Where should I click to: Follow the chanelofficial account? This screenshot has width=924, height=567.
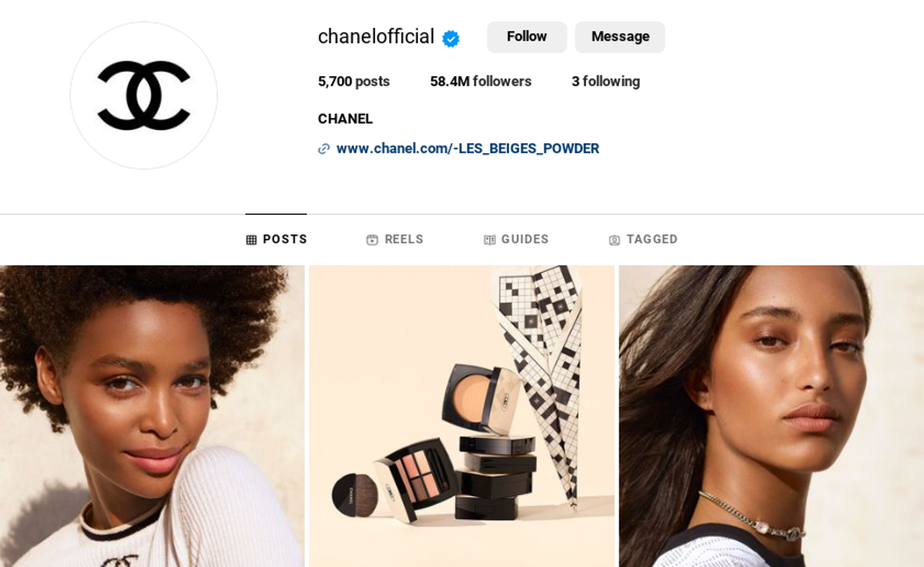pyautogui.click(x=527, y=37)
